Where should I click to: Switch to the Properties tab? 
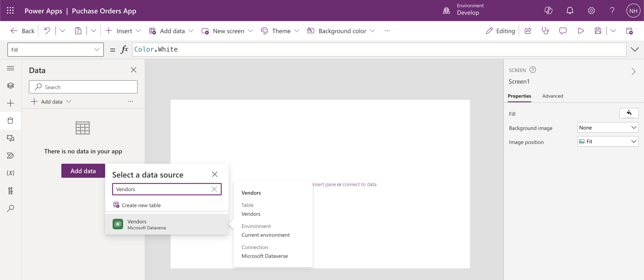pyautogui.click(x=519, y=96)
